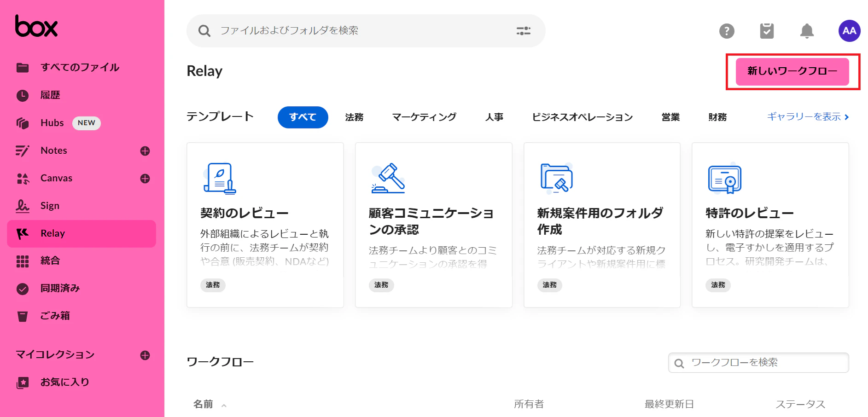This screenshot has width=868, height=417.
Task: Click the search magnifier icon in top bar
Action: coord(204,31)
